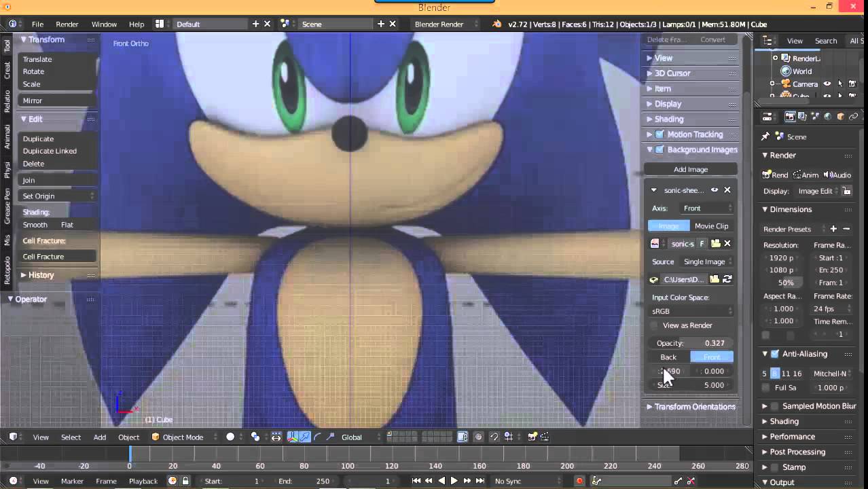This screenshot has width=868, height=489.
Task: Click the folder icon beside sonic-s datablock
Action: pyautogui.click(x=715, y=243)
